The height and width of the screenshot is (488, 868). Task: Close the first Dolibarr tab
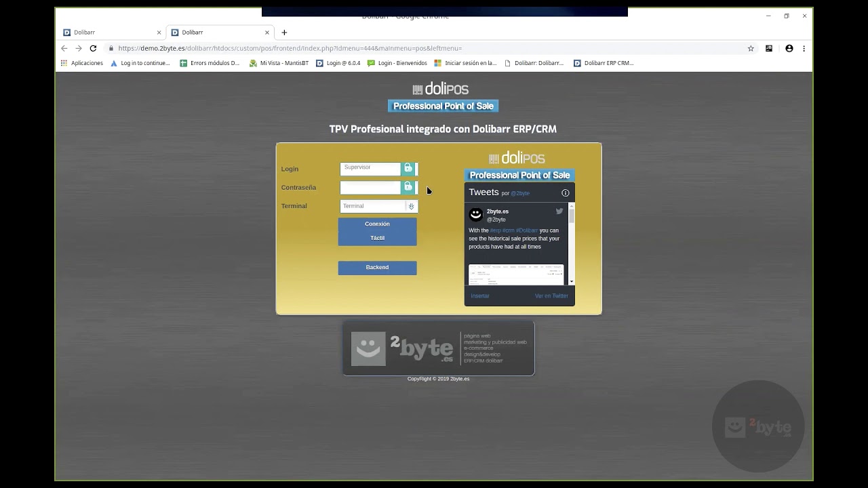[x=159, y=33]
